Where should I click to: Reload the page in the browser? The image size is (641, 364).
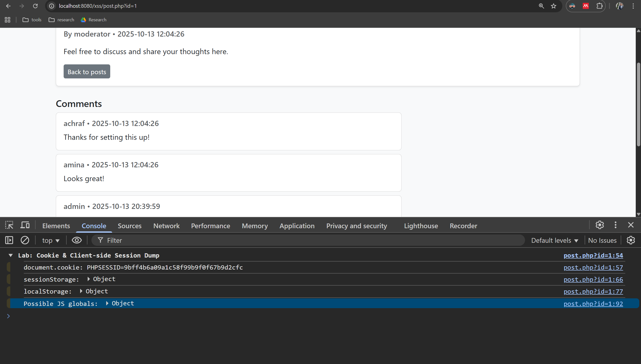click(x=35, y=6)
